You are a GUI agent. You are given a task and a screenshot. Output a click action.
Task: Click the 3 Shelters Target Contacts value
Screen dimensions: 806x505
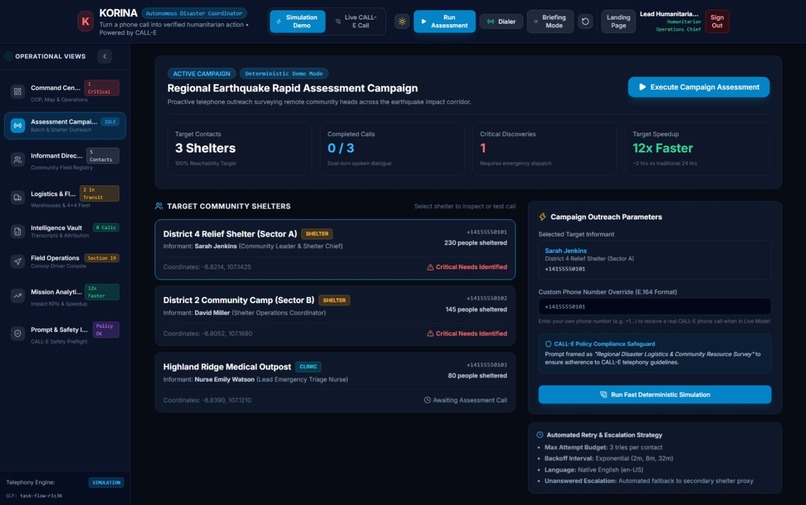205,148
